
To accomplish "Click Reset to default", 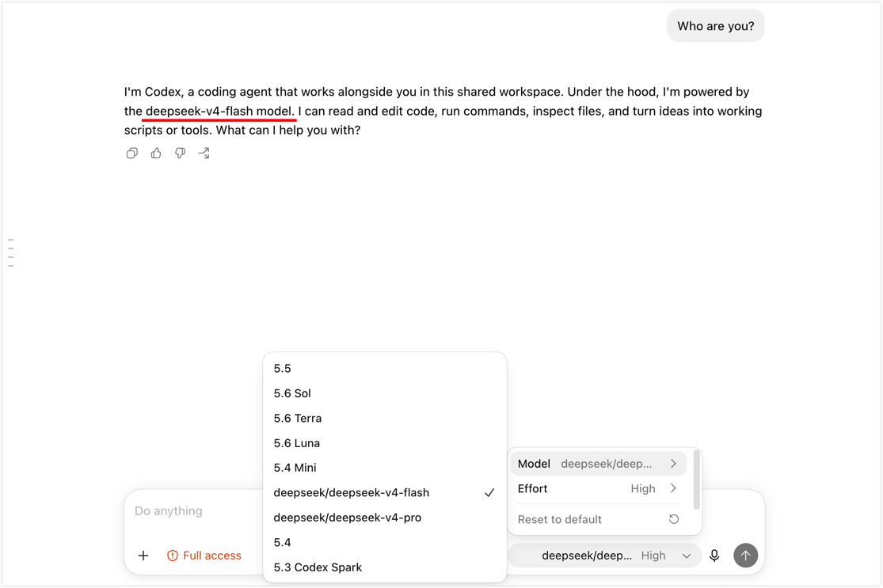I will click(x=598, y=519).
